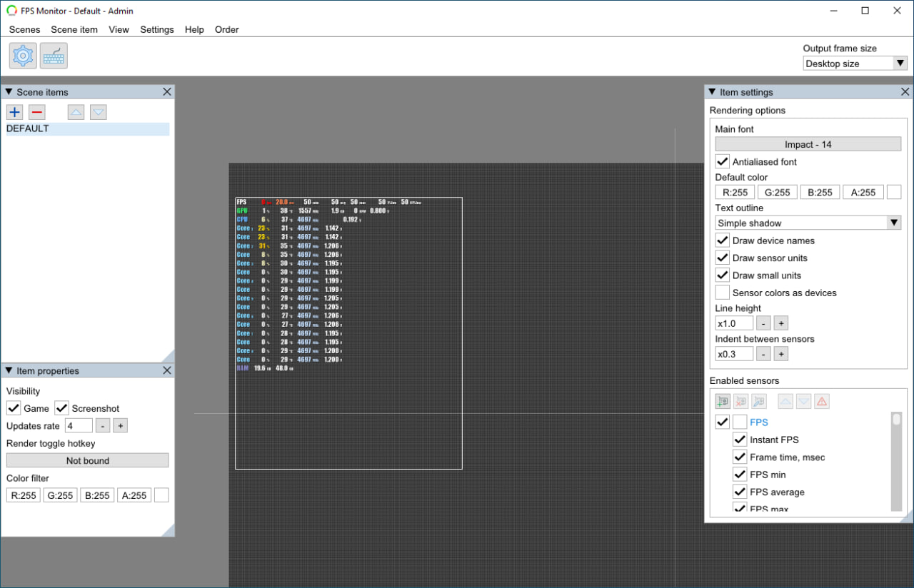Increase Line height with plus stepper
The height and width of the screenshot is (588, 914).
(x=781, y=323)
